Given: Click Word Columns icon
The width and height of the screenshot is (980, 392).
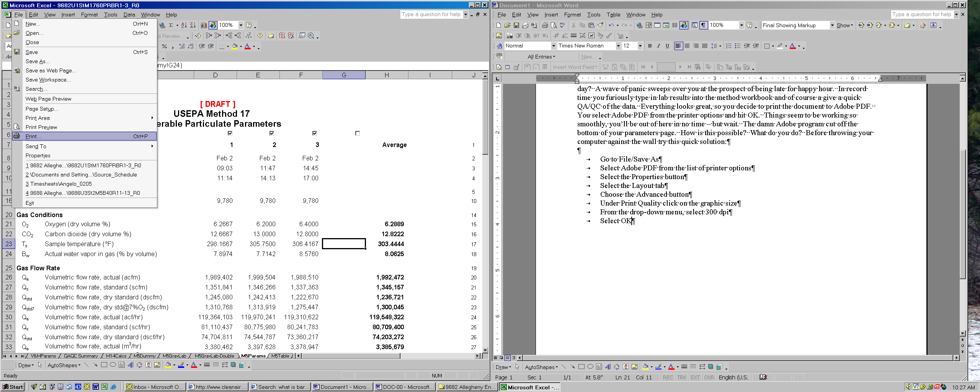Looking at the screenshot, I should coord(675,25).
